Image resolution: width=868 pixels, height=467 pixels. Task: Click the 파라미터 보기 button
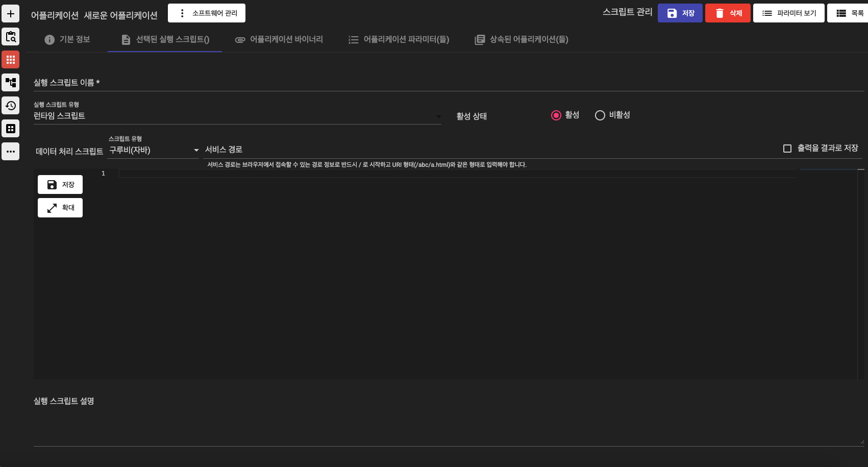(x=788, y=13)
